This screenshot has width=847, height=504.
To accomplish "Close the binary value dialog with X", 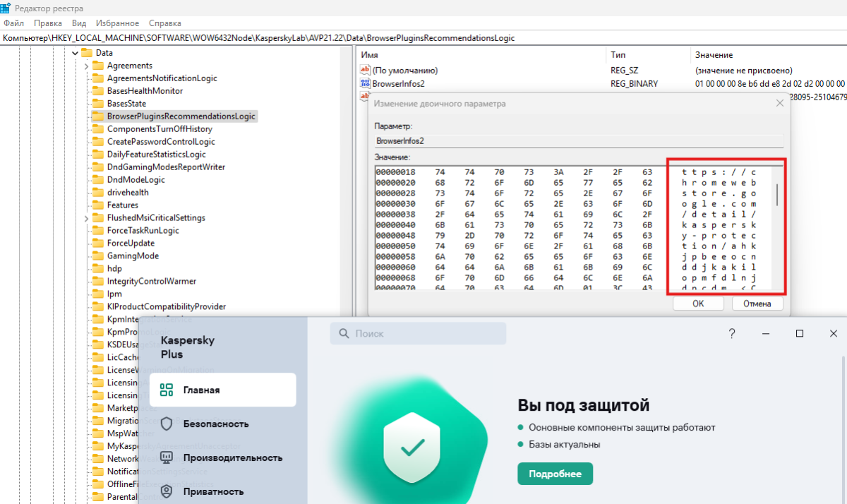I will coord(779,103).
